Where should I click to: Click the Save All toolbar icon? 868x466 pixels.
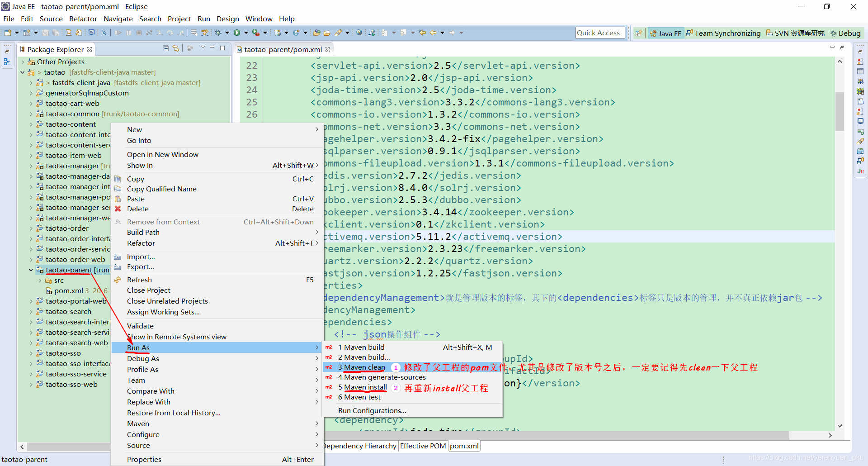point(56,33)
